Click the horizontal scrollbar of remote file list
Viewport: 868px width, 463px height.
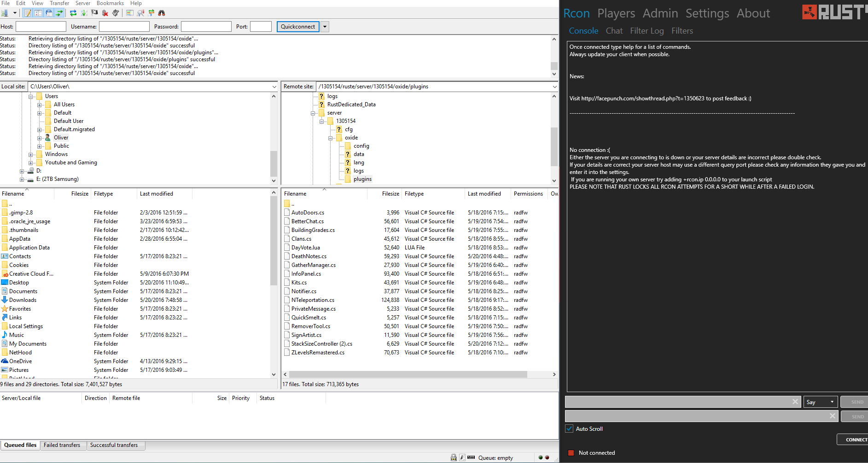click(408, 375)
